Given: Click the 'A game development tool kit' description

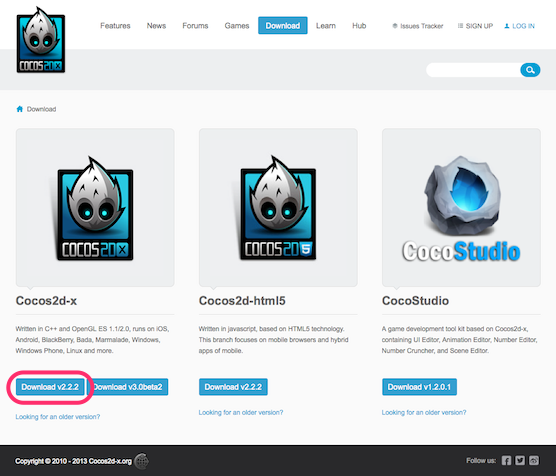Looking at the screenshot, I should 460,340.
